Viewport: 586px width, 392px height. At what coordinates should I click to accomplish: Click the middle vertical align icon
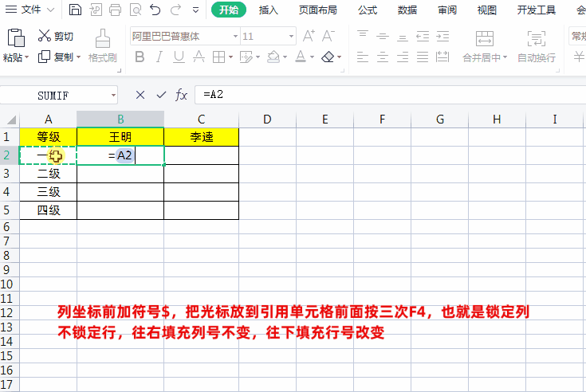383,36
